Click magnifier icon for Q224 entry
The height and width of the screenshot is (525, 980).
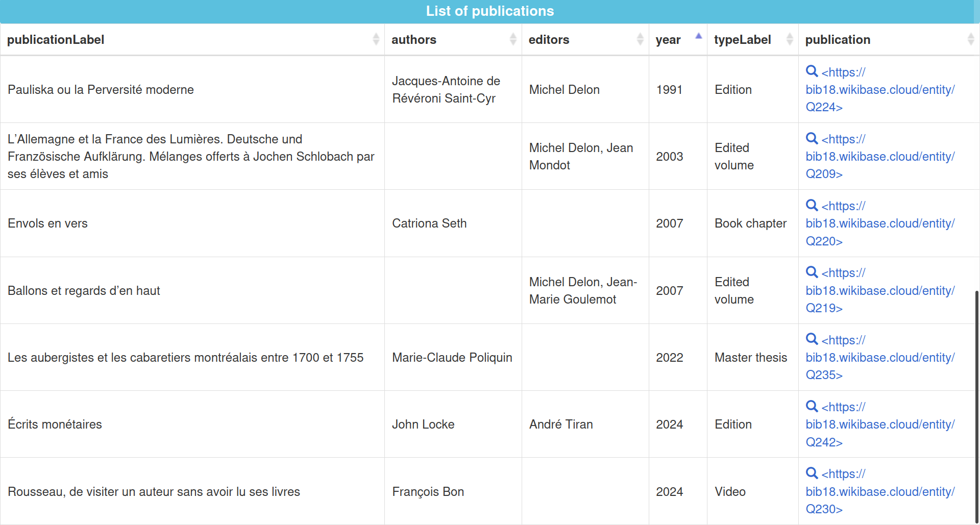(812, 71)
